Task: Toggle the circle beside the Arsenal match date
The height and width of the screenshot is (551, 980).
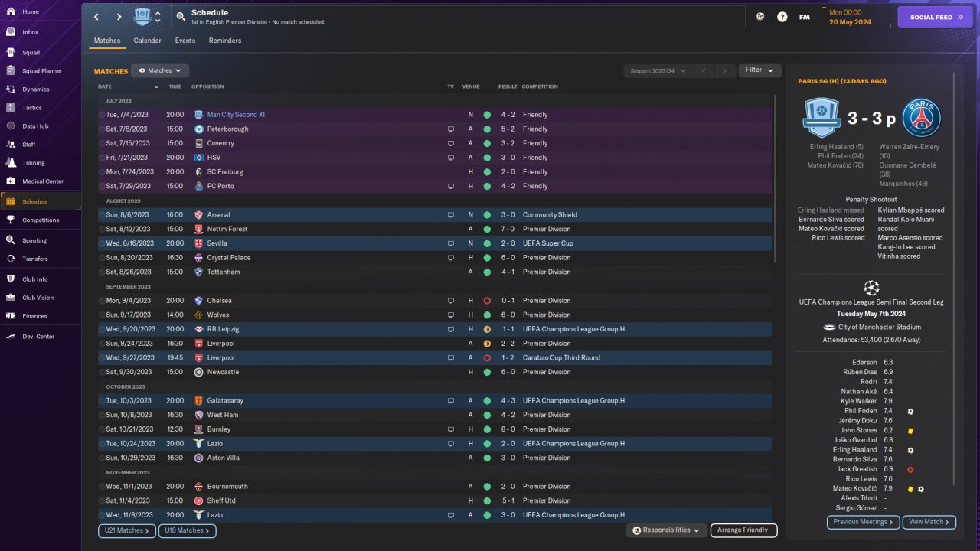Action: [102, 215]
